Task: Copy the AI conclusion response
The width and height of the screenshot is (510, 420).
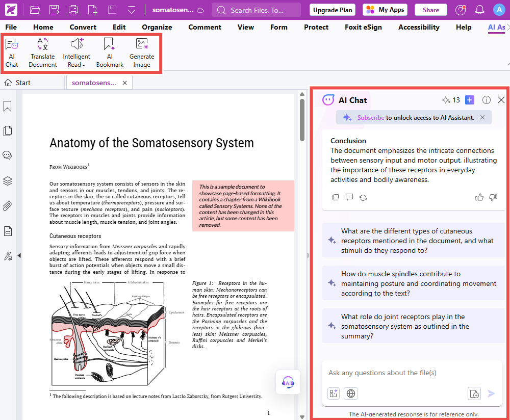Action: pyautogui.click(x=335, y=197)
